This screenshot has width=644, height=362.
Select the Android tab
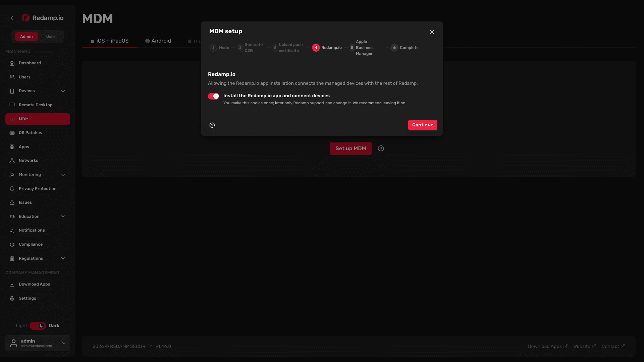(158, 41)
